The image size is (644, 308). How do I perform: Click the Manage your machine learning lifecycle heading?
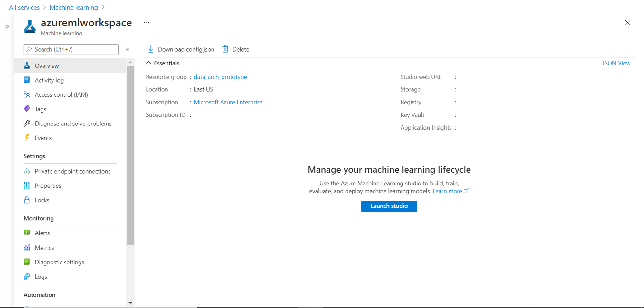389,170
